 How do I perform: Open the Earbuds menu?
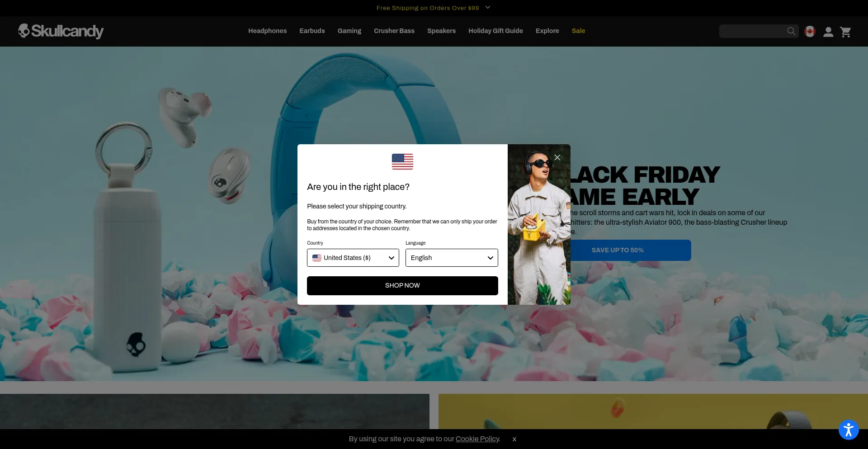tap(312, 31)
